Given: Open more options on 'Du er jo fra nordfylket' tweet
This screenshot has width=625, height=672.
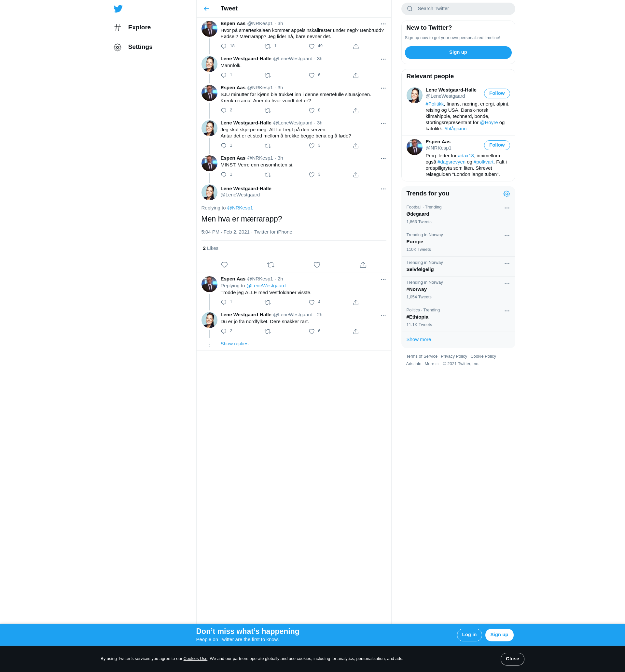Looking at the screenshot, I should click(383, 315).
